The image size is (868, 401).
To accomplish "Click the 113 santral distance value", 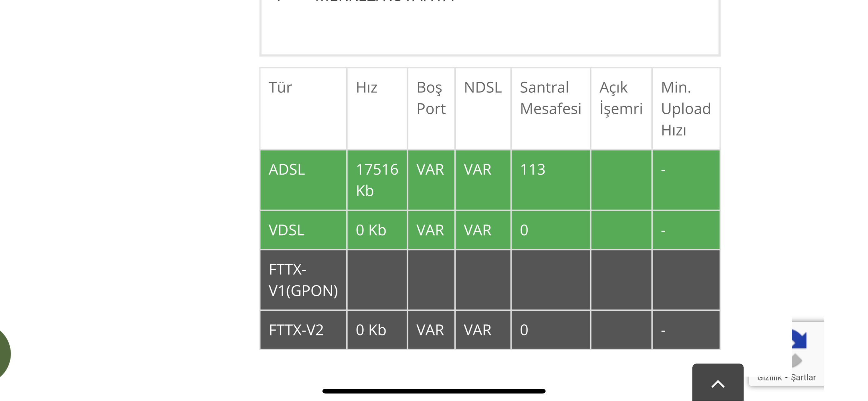I will (x=532, y=169).
